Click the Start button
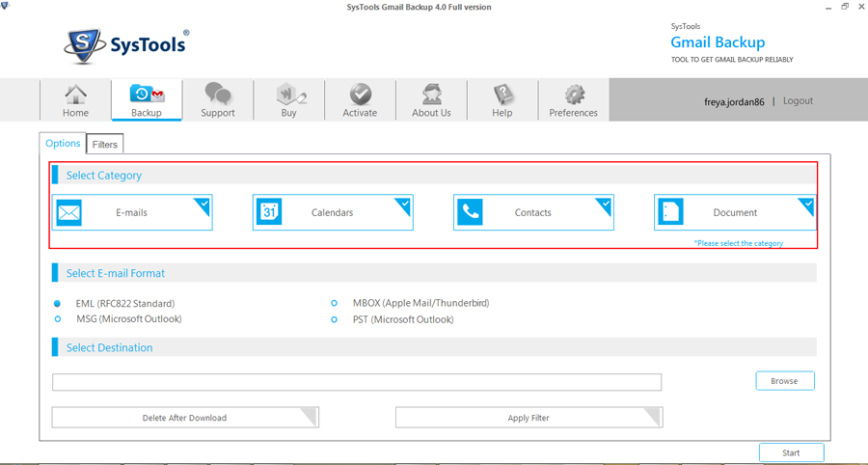868x465 pixels. [791, 452]
